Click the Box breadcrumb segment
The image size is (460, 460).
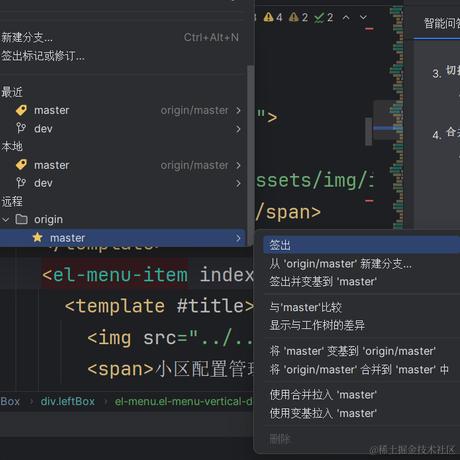click(10, 401)
